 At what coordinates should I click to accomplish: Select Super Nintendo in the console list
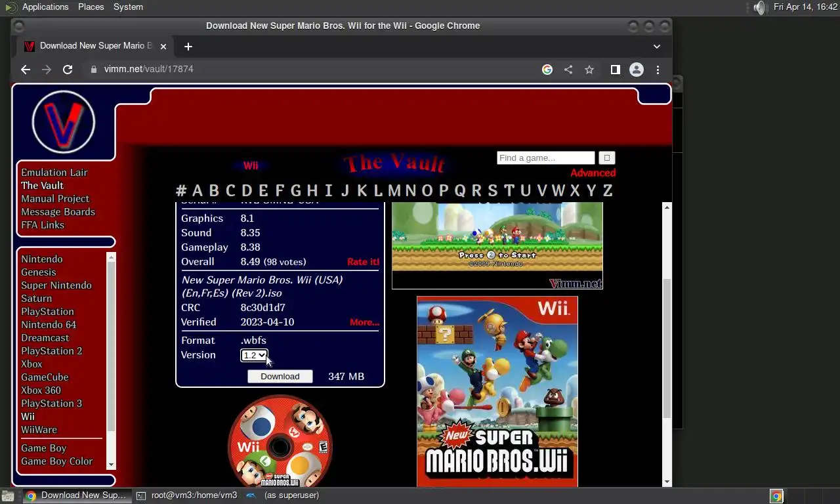point(56,285)
